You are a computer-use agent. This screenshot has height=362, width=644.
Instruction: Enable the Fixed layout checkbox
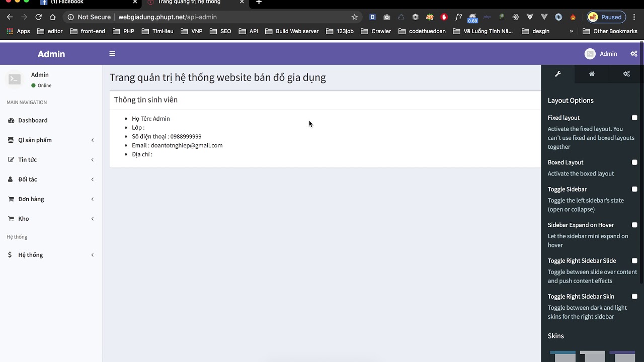[634, 118]
